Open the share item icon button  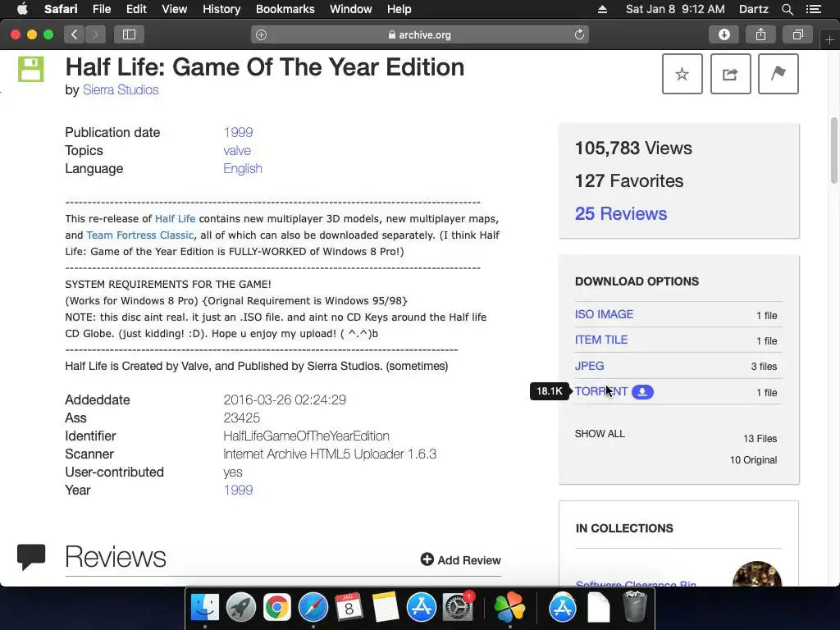(x=730, y=74)
